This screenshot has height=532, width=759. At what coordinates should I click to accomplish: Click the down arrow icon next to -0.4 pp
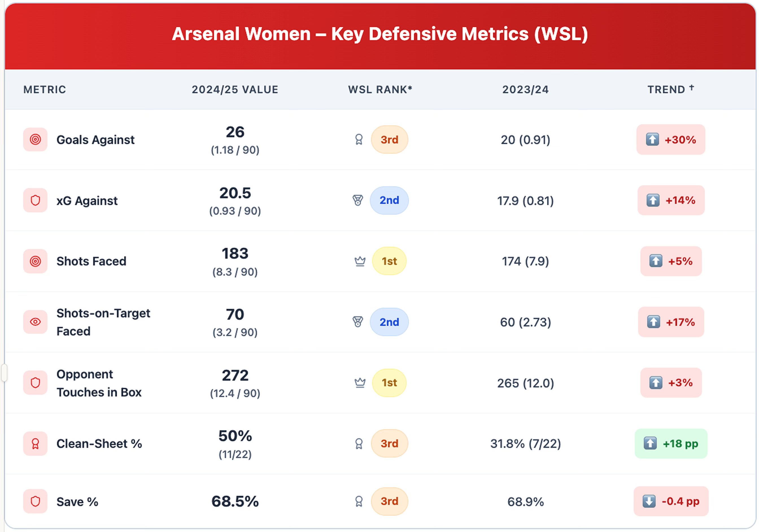pyautogui.click(x=649, y=501)
